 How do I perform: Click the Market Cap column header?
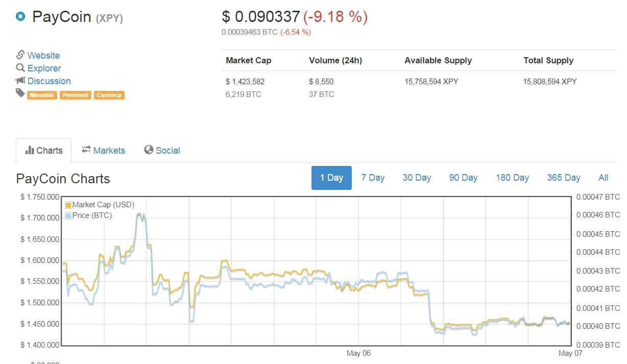coord(249,60)
